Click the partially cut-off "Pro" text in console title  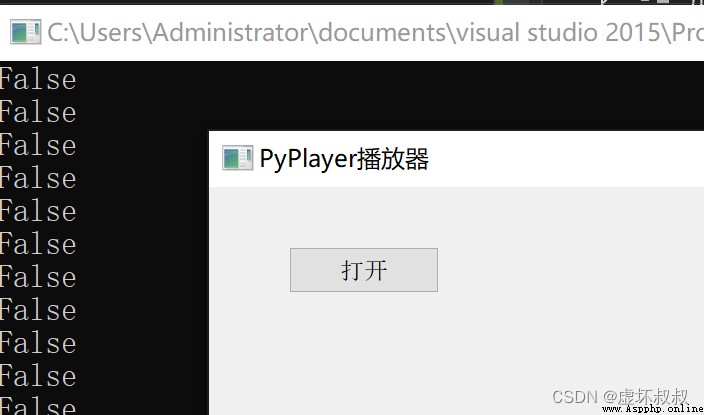click(684, 32)
